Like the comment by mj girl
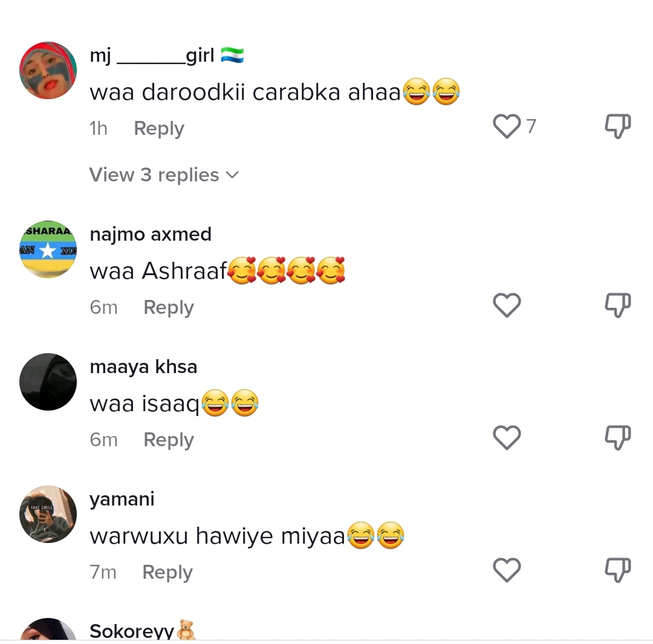The image size is (653, 644). click(x=507, y=126)
